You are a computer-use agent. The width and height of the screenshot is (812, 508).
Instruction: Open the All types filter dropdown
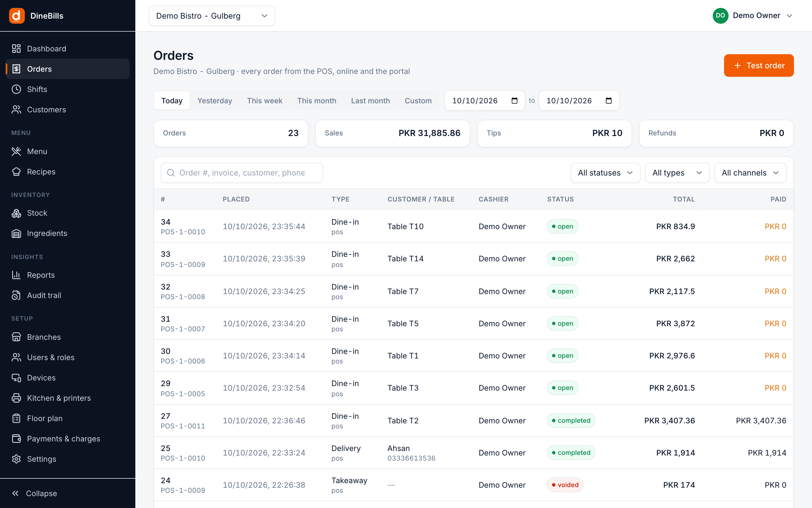coord(677,173)
